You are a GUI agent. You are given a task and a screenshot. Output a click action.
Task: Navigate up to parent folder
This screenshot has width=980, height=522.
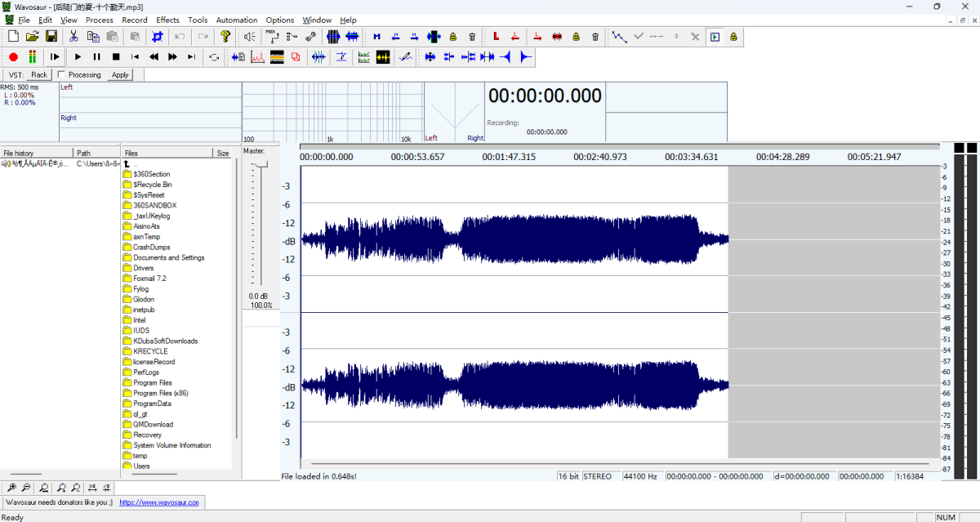coord(127,164)
